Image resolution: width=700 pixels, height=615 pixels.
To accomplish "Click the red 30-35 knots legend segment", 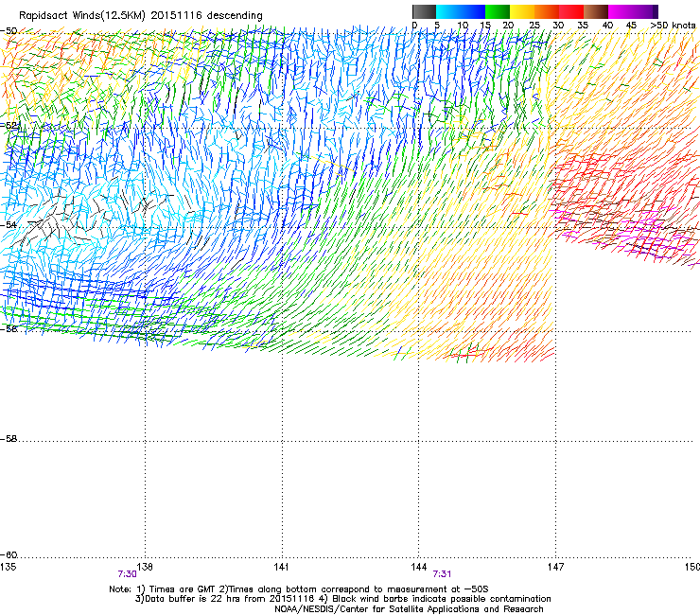I will [571, 11].
